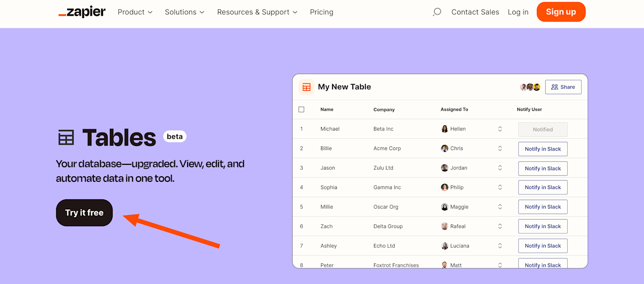Click the orange Sign up button
Screen dimensions: 644x284
(x=561, y=12)
